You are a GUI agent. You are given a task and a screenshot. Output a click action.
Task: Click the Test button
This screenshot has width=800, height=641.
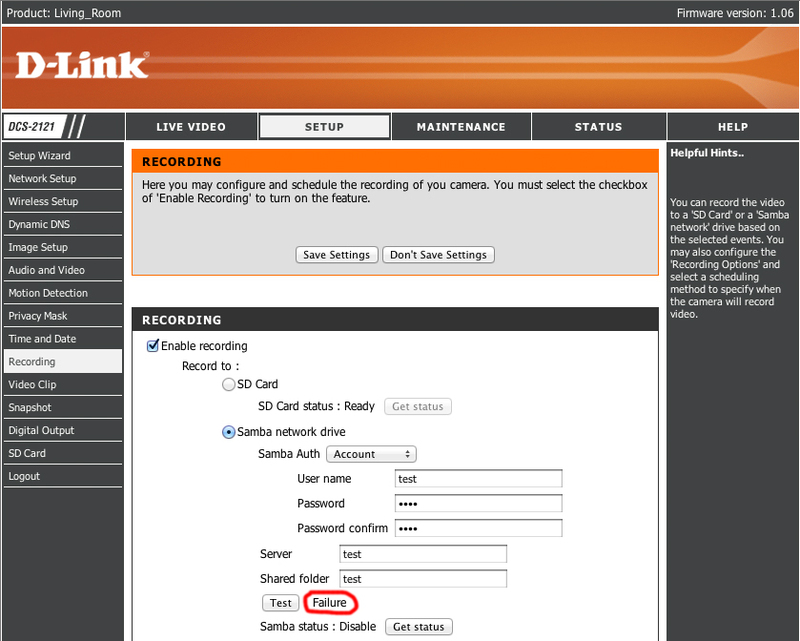(281, 603)
